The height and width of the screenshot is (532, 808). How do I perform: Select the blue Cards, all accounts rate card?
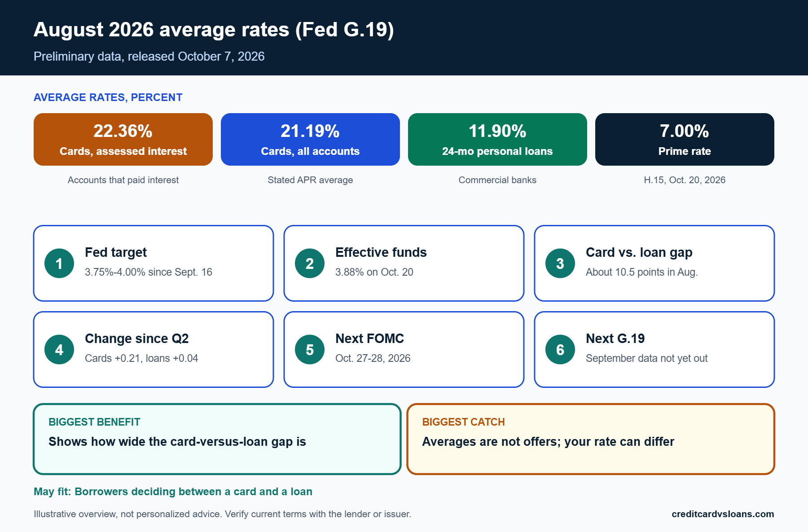310,139
